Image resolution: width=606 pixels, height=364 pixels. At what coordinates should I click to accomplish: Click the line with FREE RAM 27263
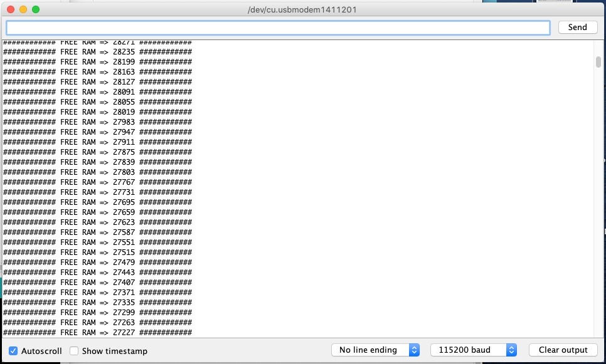tap(97, 323)
